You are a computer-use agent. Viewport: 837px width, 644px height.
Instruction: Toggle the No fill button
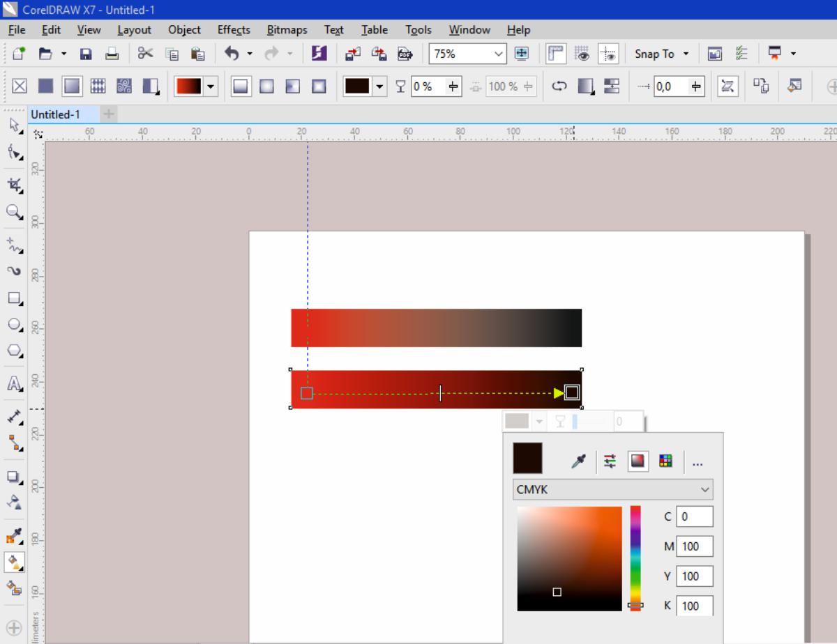click(20, 86)
